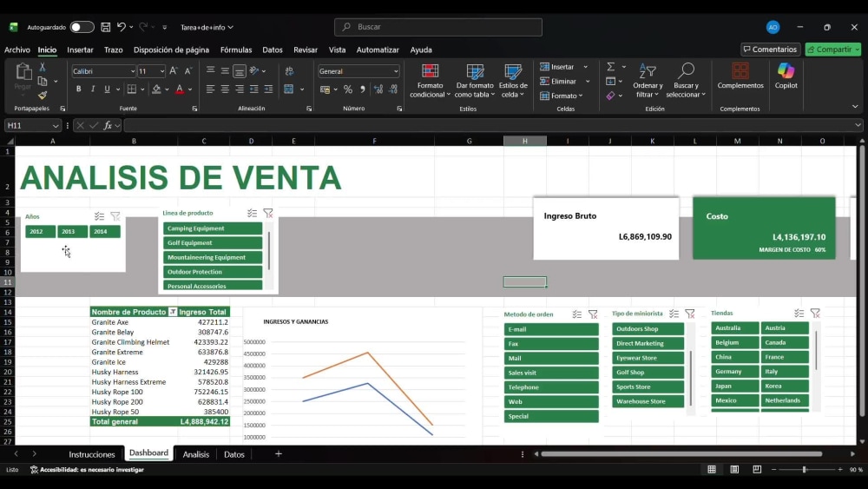Viewport: 868px width, 489px height.
Task: Switch to the Fórmulas ribbon tab
Action: click(x=236, y=50)
